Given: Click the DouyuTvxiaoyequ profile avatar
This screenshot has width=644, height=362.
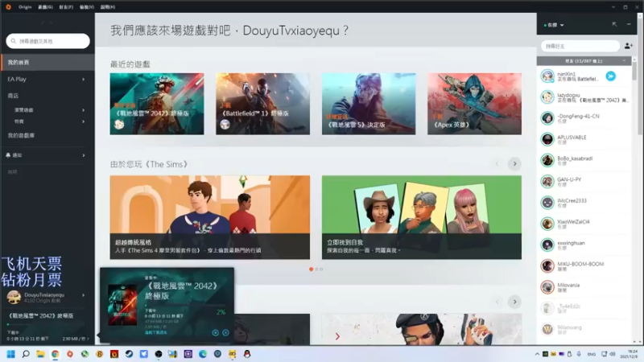Looking at the screenshot, I should tap(14, 297).
